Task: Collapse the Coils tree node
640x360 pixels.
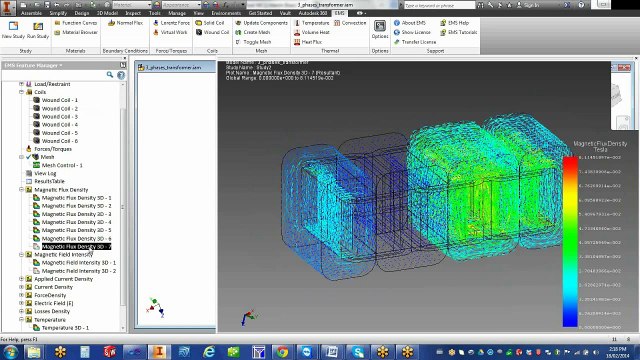Action: click(21, 92)
